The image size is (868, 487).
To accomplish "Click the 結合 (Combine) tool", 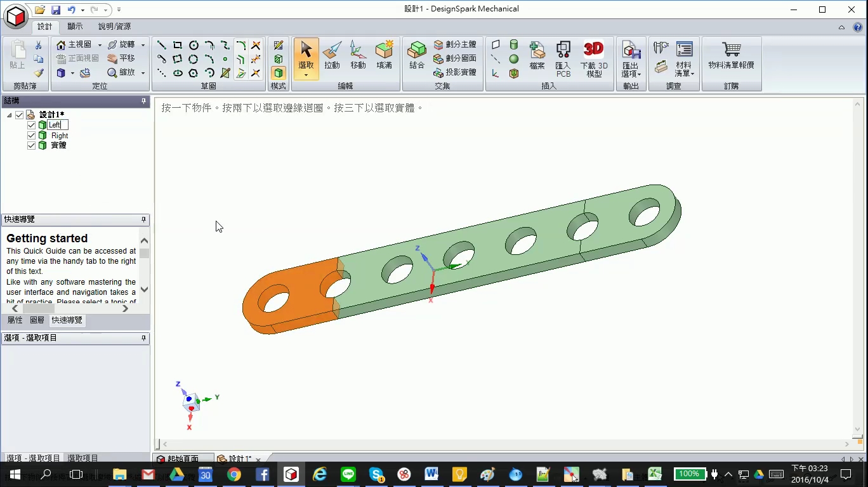I will 417,55.
